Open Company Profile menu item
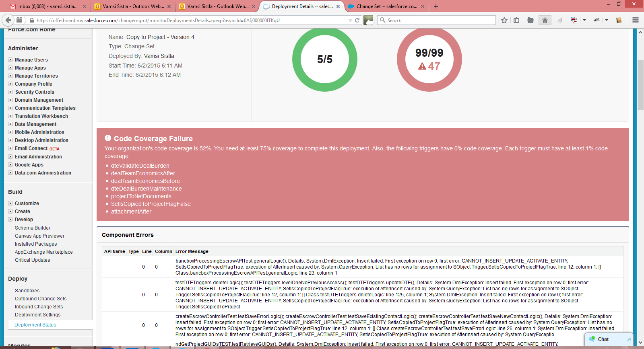Viewport: 644px width, 349px height. [33, 84]
